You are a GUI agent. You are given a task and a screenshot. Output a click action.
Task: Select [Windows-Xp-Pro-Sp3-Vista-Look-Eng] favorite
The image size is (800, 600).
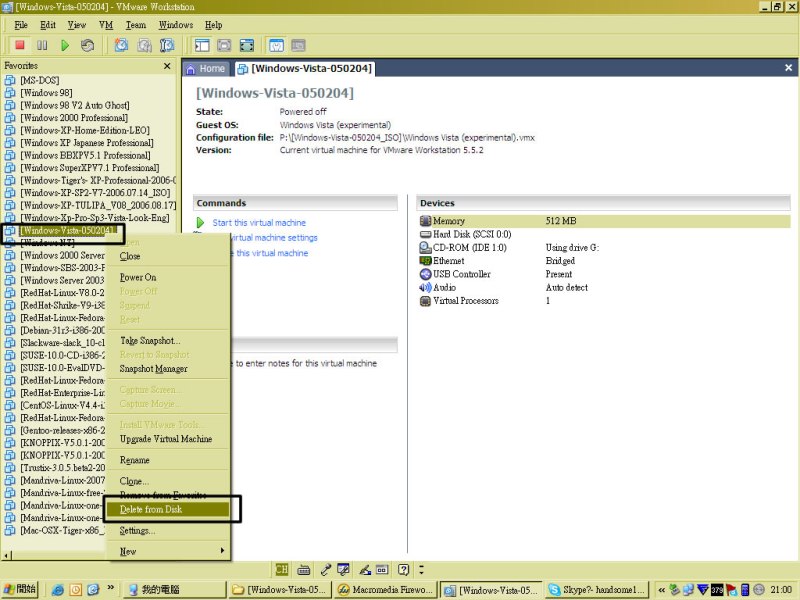click(x=95, y=218)
